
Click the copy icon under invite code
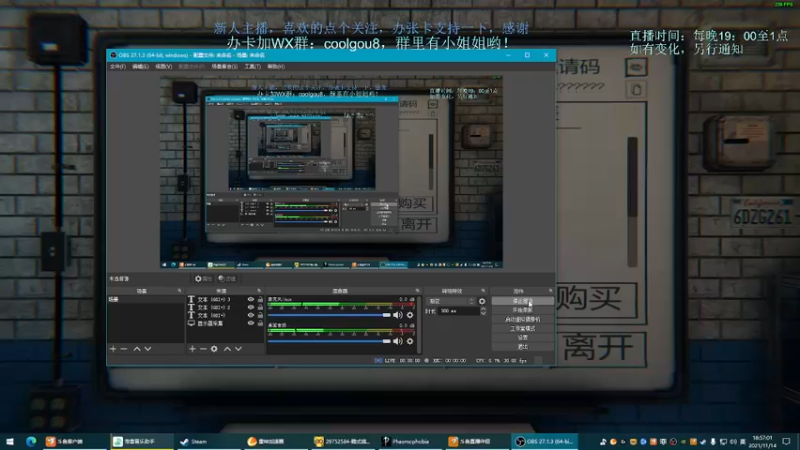coord(636,90)
